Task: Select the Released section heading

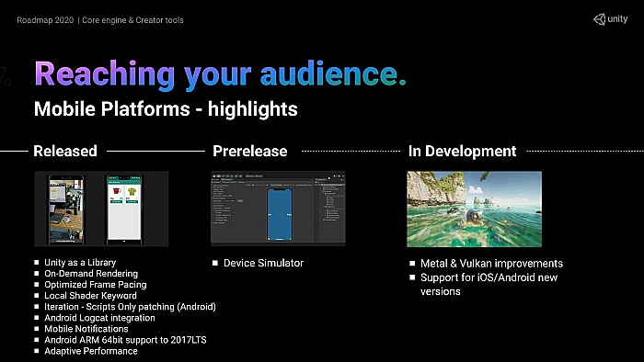Action: [x=65, y=151]
